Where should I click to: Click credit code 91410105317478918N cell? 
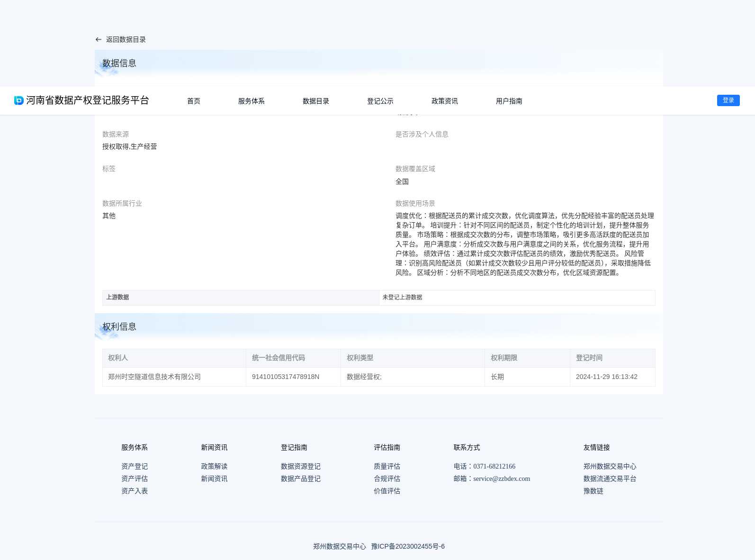click(x=294, y=377)
